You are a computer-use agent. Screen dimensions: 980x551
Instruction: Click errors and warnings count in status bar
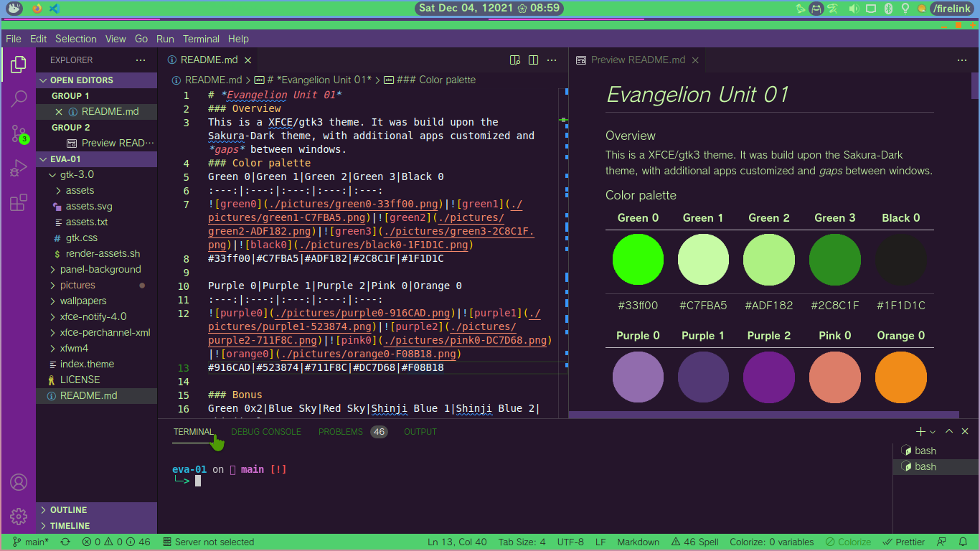pyautogui.click(x=116, y=542)
